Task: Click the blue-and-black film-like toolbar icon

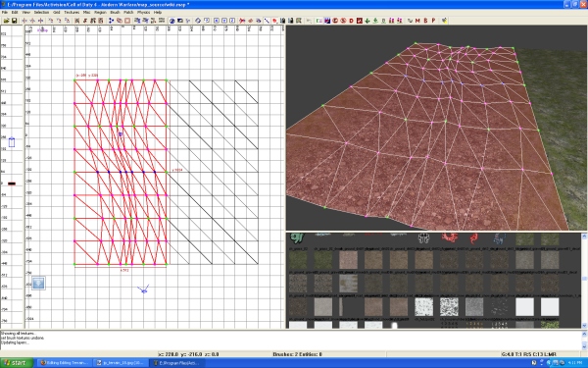Action: coord(327,21)
